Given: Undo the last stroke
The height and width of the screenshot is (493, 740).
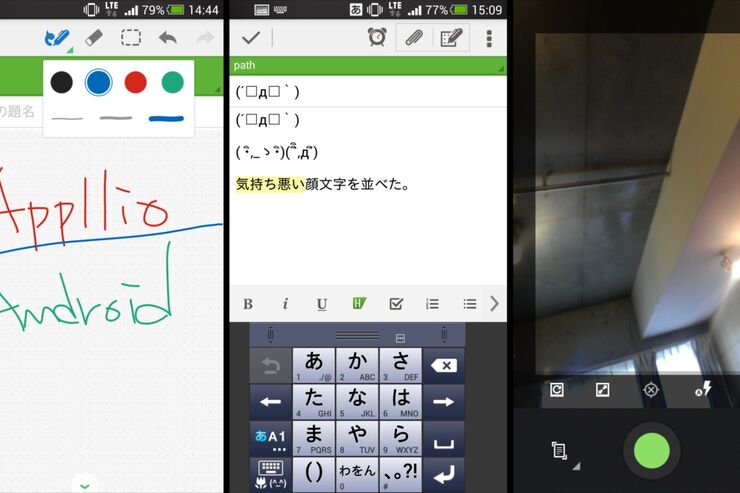Looking at the screenshot, I should pyautogui.click(x=168, y=38).
